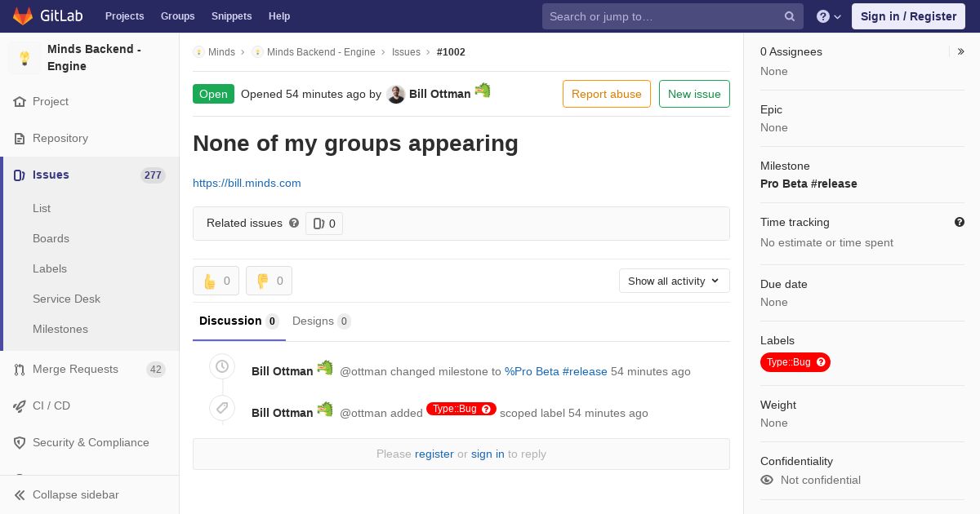Click the search magnifier icon
980x514 pixels.
[x=790, y=16]
